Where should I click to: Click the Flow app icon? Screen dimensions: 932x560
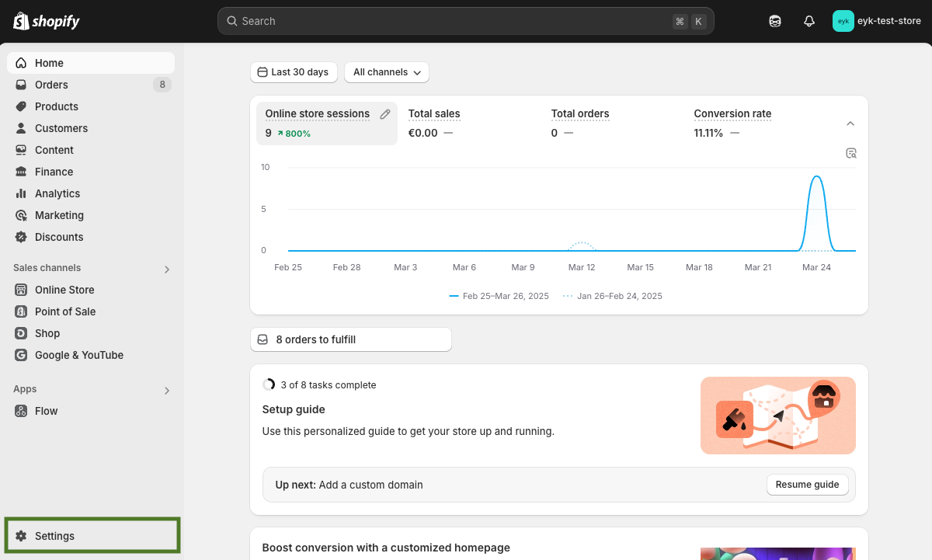(x=21, y=411)
